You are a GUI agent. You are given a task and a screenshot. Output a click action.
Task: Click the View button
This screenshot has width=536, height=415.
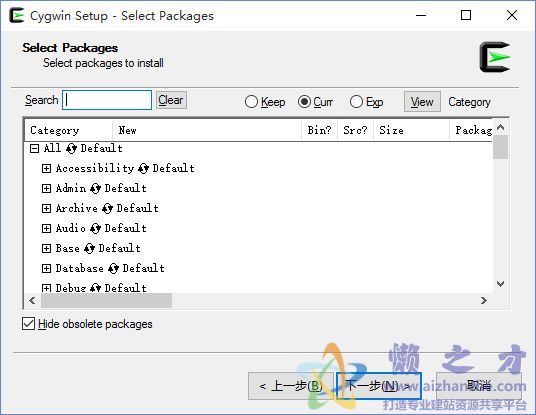tap(422, 102)
